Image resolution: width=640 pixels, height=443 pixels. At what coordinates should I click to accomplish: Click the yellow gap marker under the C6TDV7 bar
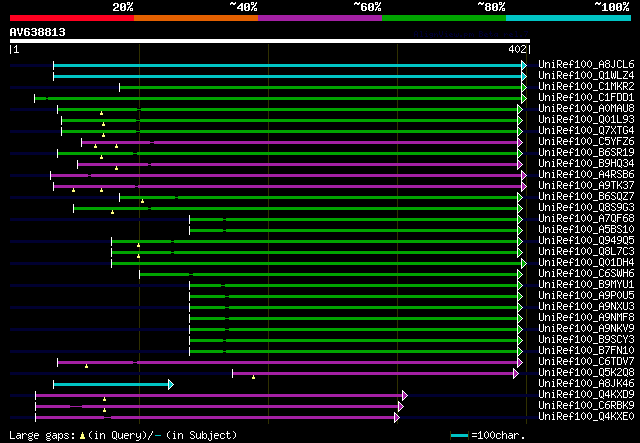[x=87, y=366]
